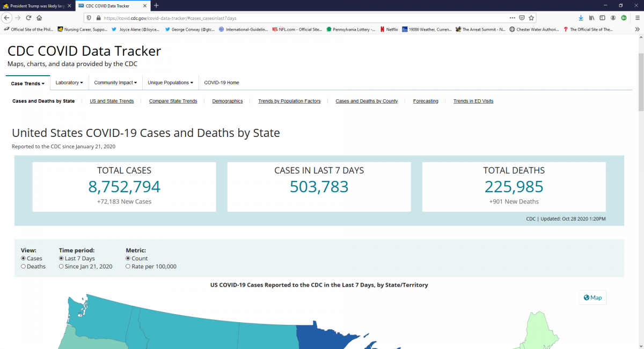Open tracking protection shield info

click(89, 18)
